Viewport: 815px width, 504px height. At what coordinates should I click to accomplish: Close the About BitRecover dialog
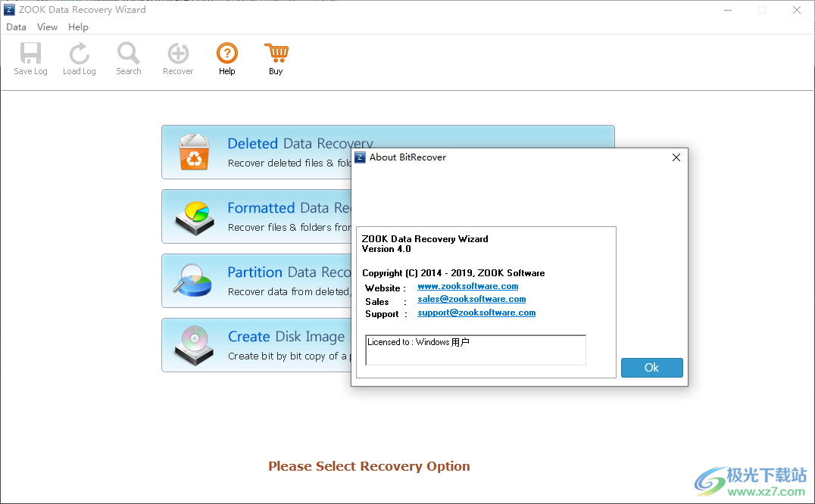click(x=675, y=157)
